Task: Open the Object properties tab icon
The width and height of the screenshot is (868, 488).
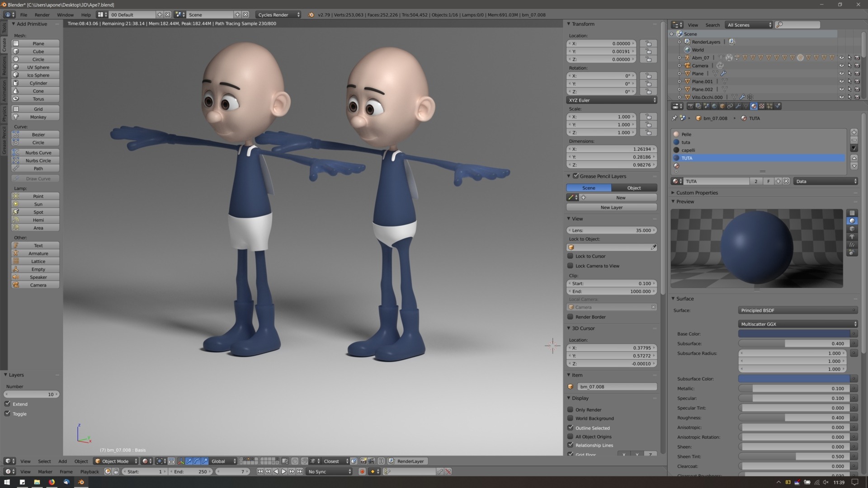Action: point(722,106)
